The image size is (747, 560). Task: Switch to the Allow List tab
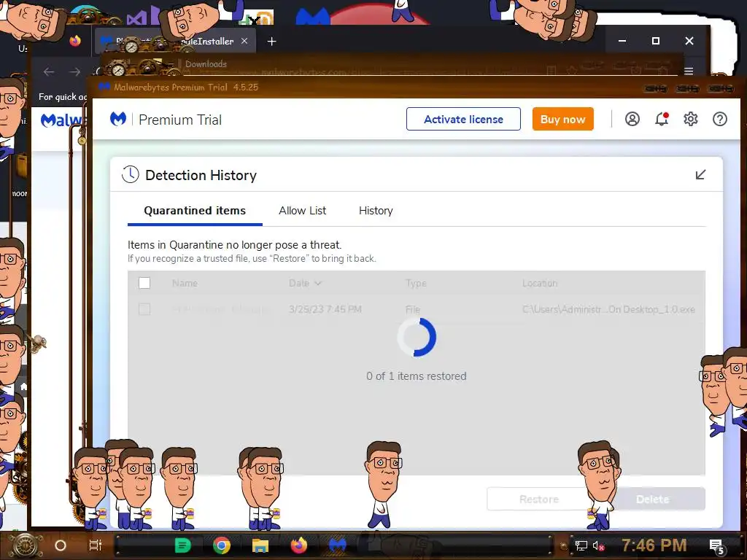click(x=303, y=211)
